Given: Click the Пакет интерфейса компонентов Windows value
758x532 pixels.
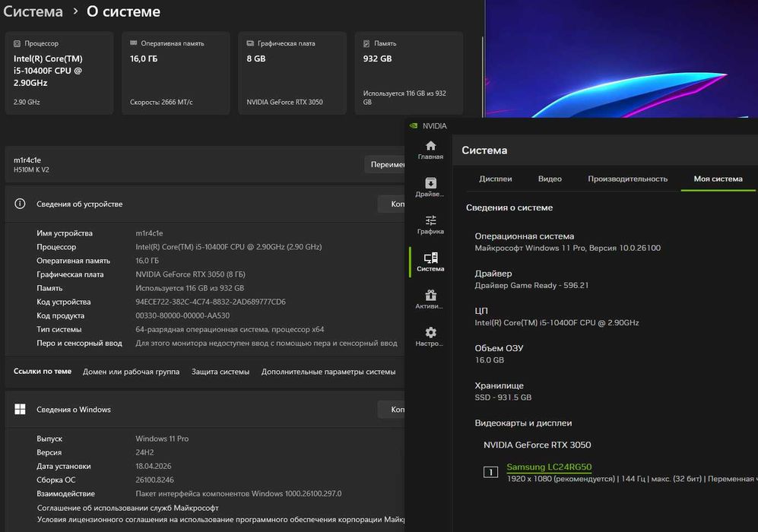Looking at the screenshot, I should (238, 494).
